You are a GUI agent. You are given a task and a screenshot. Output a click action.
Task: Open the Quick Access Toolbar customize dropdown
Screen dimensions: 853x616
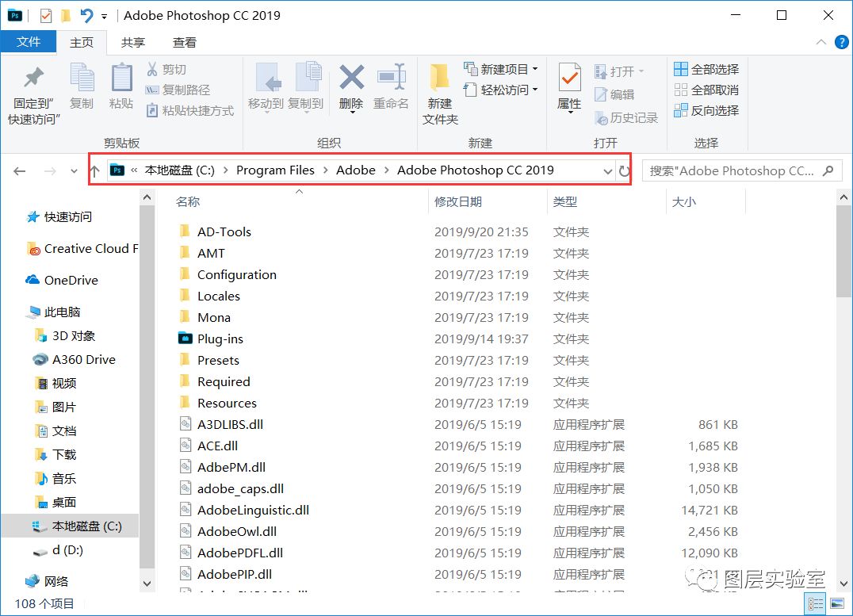[104, 17]
